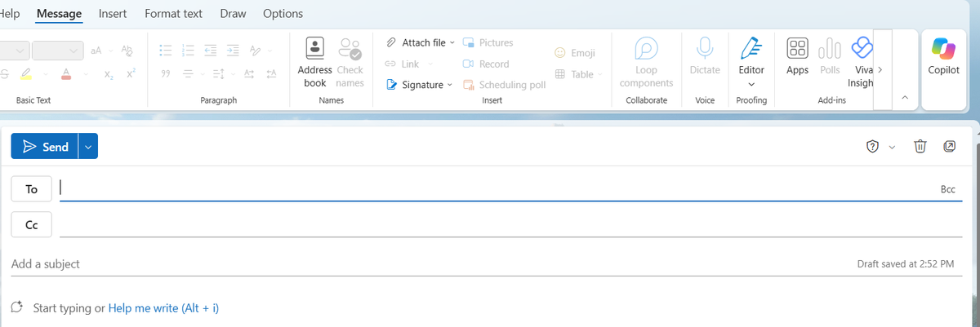The width and height of the screenshot is (980, 327).
Task: Click the Copilot draft icon in body
Action: tap(17, 307)
